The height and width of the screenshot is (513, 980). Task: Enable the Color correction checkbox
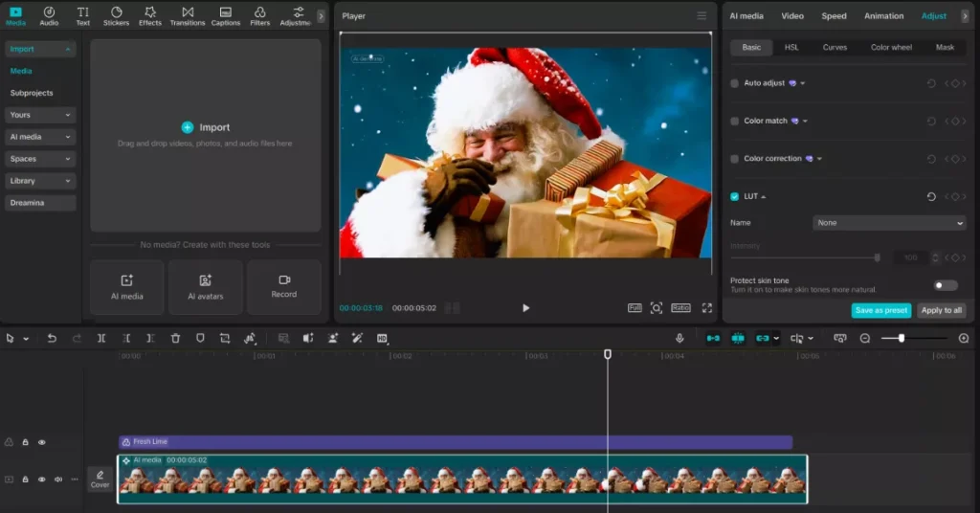[x=734, y=159]
